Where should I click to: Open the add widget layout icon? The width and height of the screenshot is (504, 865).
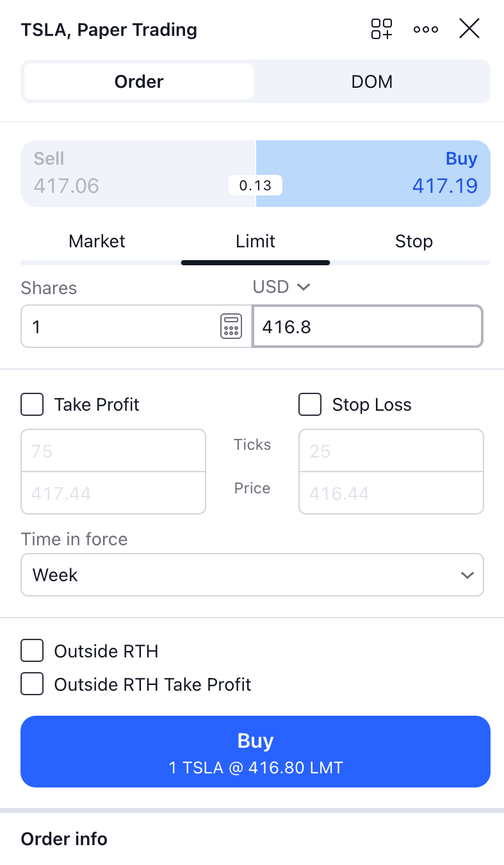pos(382,29)
